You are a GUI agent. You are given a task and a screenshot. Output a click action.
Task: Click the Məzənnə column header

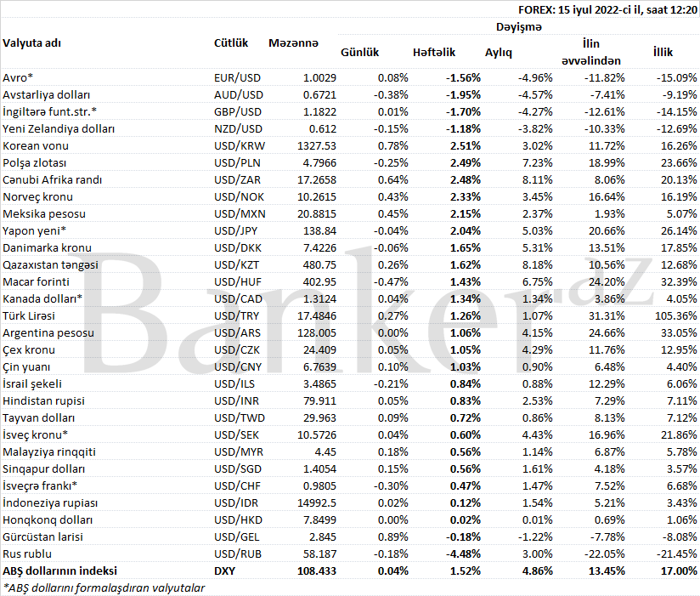[x=293, y=43]
